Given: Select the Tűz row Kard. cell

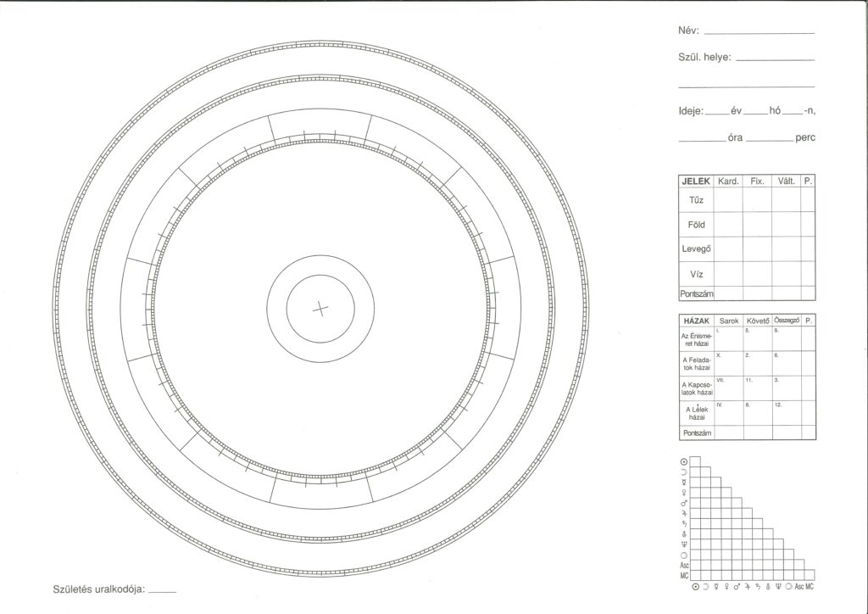Looking at the screenshot, I should pos(728,200).
